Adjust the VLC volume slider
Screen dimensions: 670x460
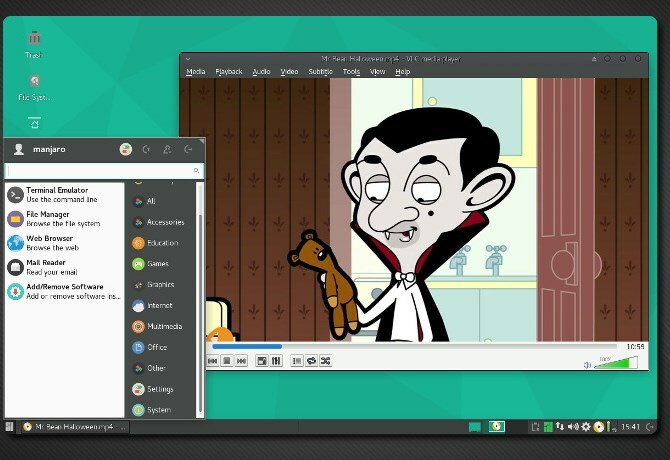[616, 363]
